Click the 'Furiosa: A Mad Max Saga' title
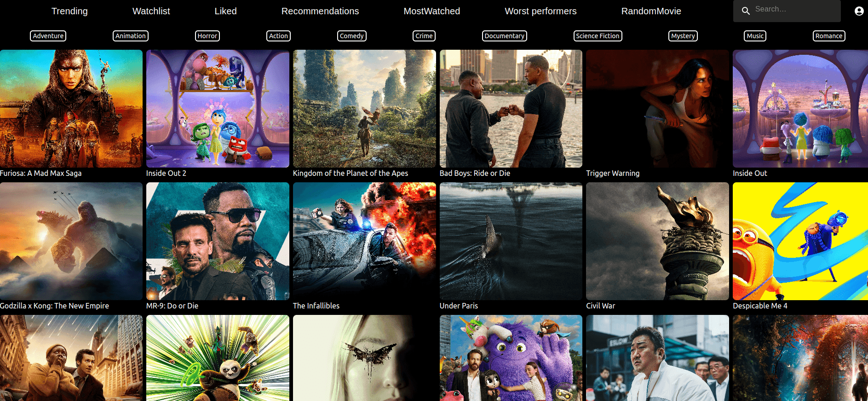 pos(41,173)
